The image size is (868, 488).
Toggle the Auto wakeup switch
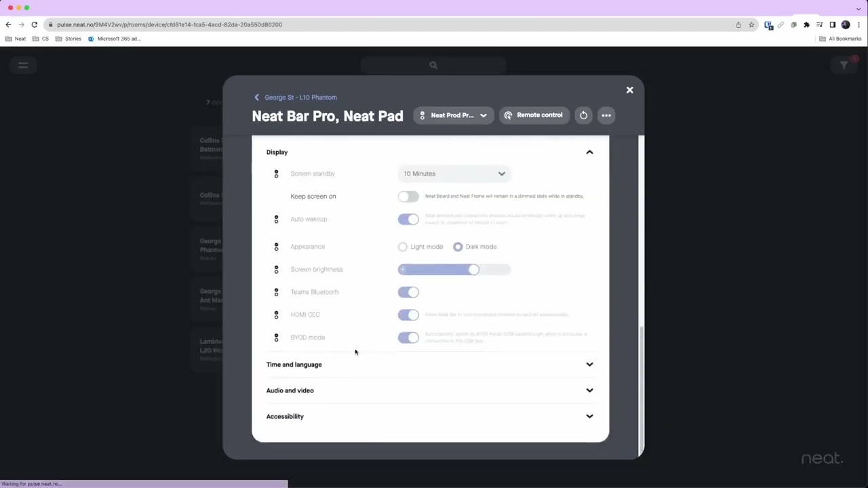[408, 219]
